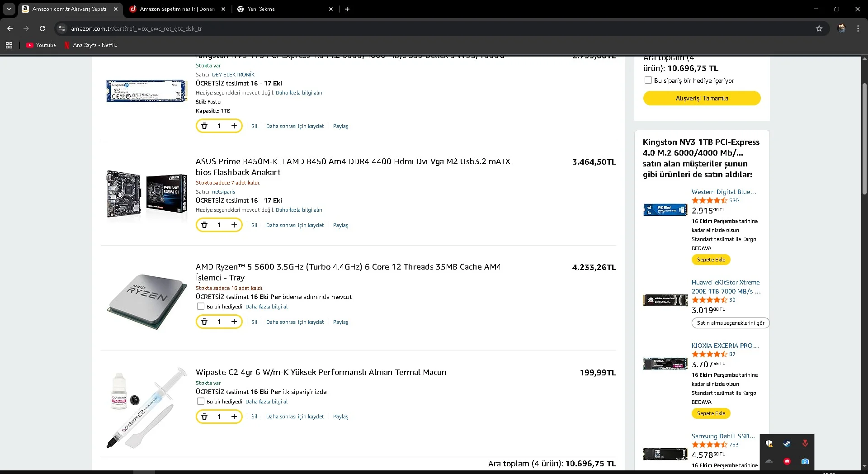
Task: Click the red Riot fist tray icon
Action: pyautogui.click(x=787, y=461)
